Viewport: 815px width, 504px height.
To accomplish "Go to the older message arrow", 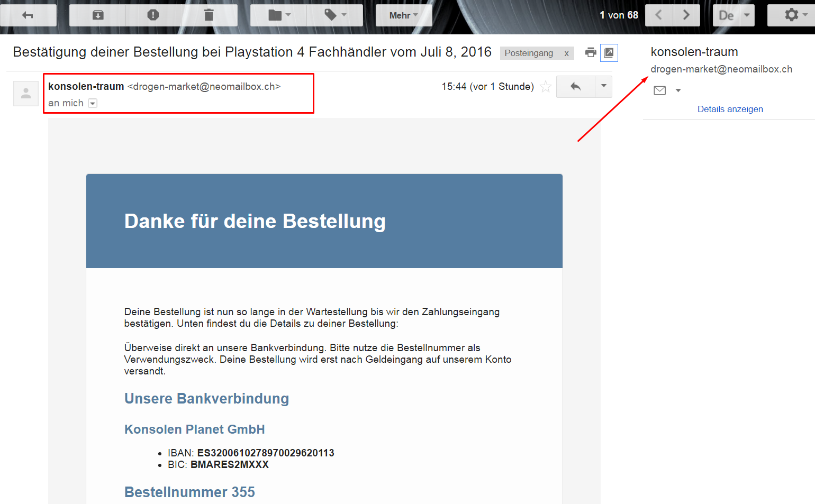I will pos(686,15).
